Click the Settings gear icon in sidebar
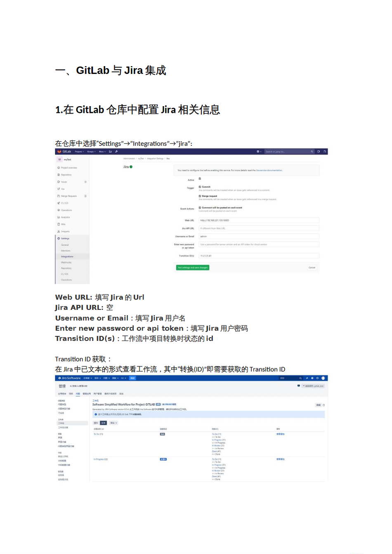Viewport: 392px width, 554px height. coord(59,238)
